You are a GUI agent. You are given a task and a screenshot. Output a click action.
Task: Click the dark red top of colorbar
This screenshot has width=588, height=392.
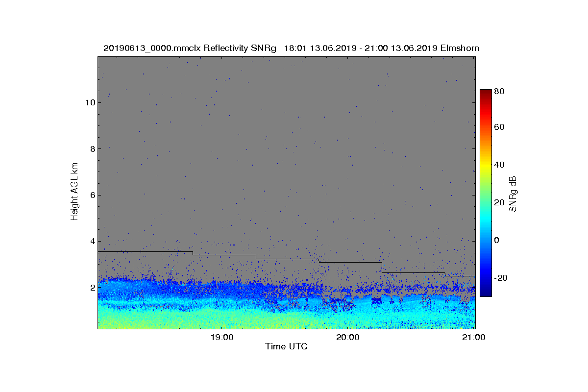coord(486,92)
